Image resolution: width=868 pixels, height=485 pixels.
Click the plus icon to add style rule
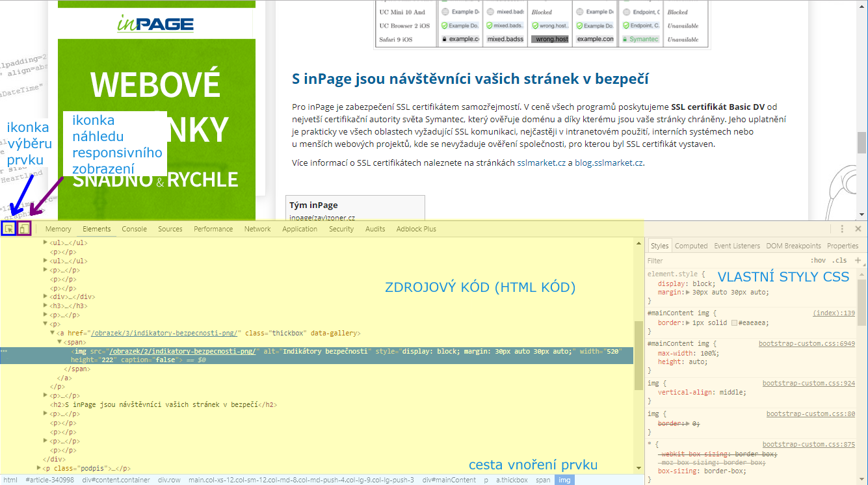click(858, 261)
